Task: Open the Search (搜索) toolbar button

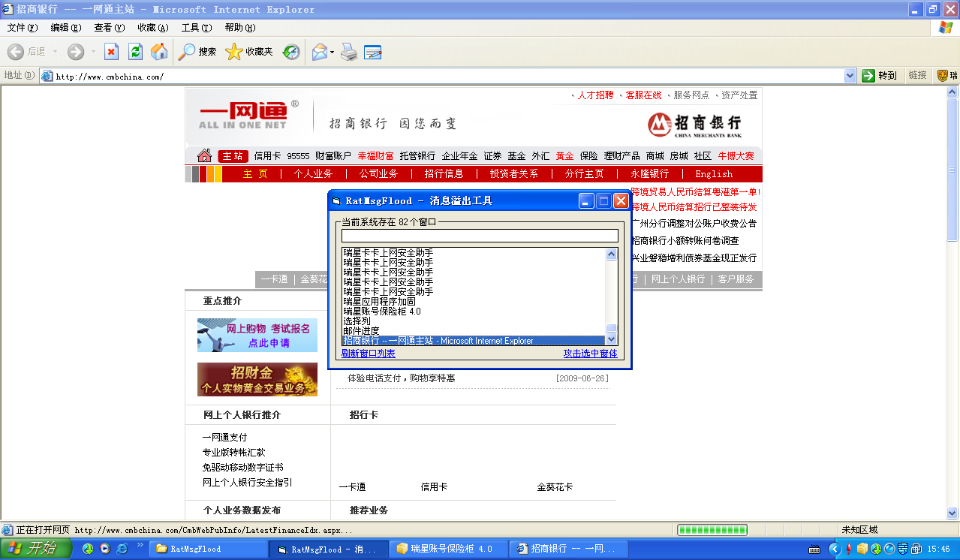Action: coord(197,52)
